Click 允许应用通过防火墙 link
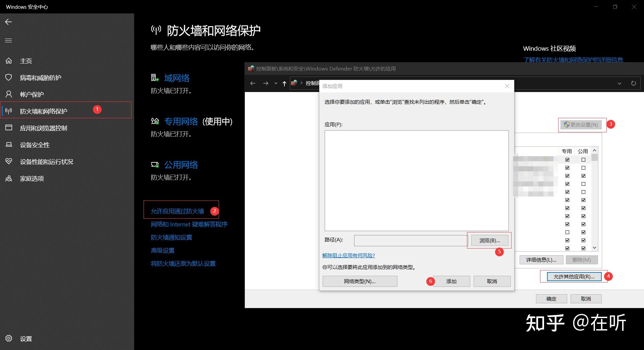 tap(177, 211)
